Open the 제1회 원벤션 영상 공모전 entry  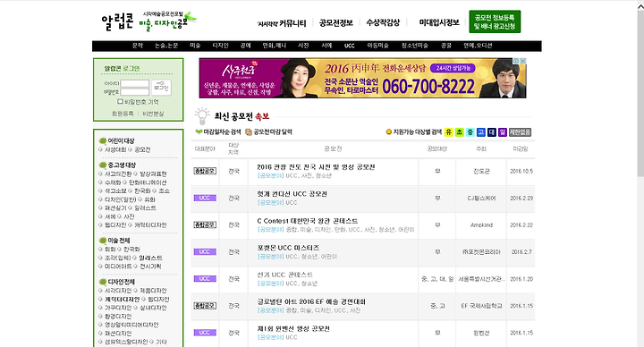[293, 328]
